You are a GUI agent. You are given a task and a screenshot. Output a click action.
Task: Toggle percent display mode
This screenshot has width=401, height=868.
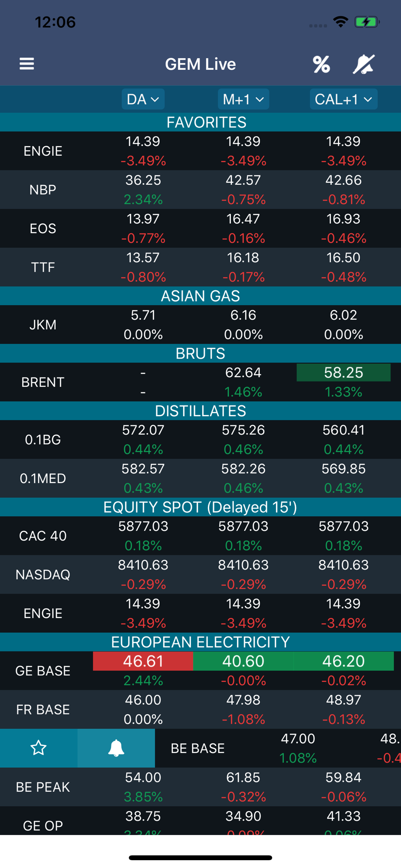coord(321,64)
